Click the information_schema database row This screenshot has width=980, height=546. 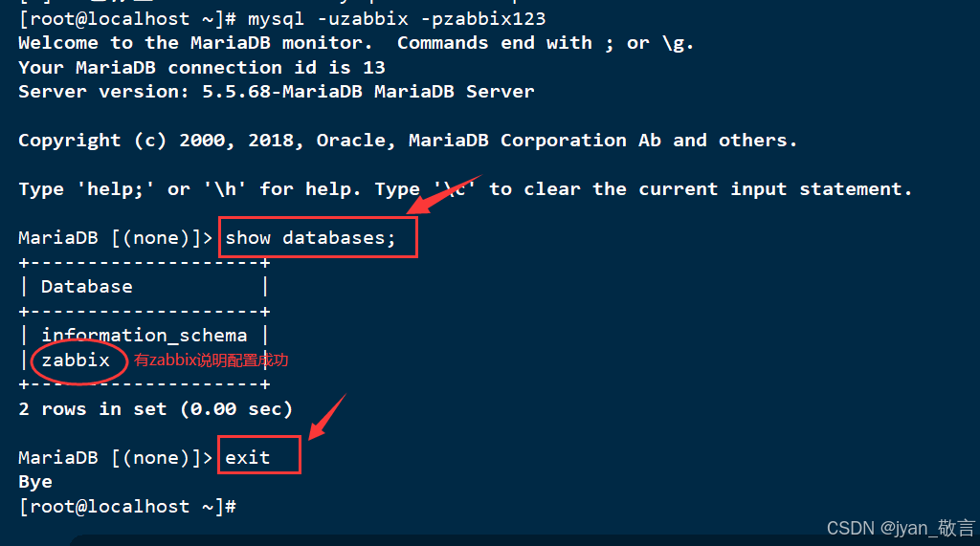coord(145,336)
